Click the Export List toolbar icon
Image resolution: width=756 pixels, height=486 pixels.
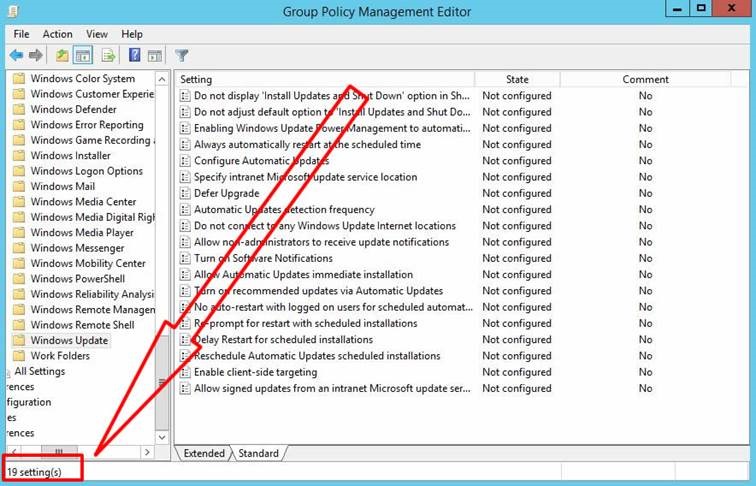[x=108, y=56]
